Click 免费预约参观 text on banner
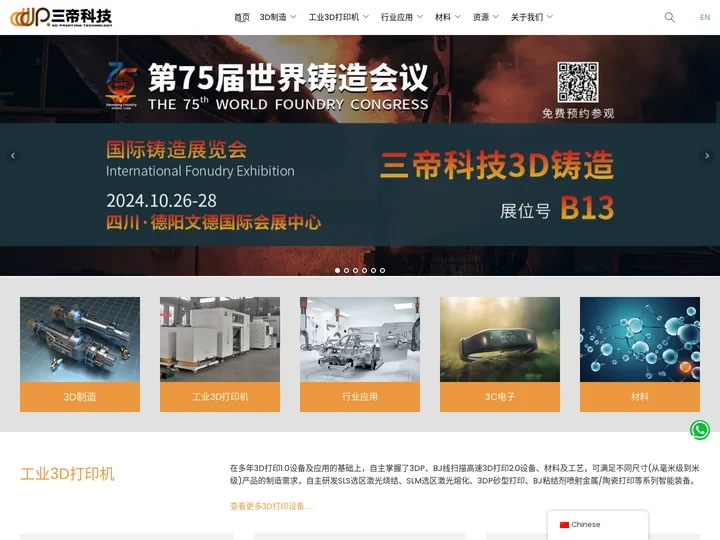This screenshot has height=540, width=720. [x=578, y=113]
